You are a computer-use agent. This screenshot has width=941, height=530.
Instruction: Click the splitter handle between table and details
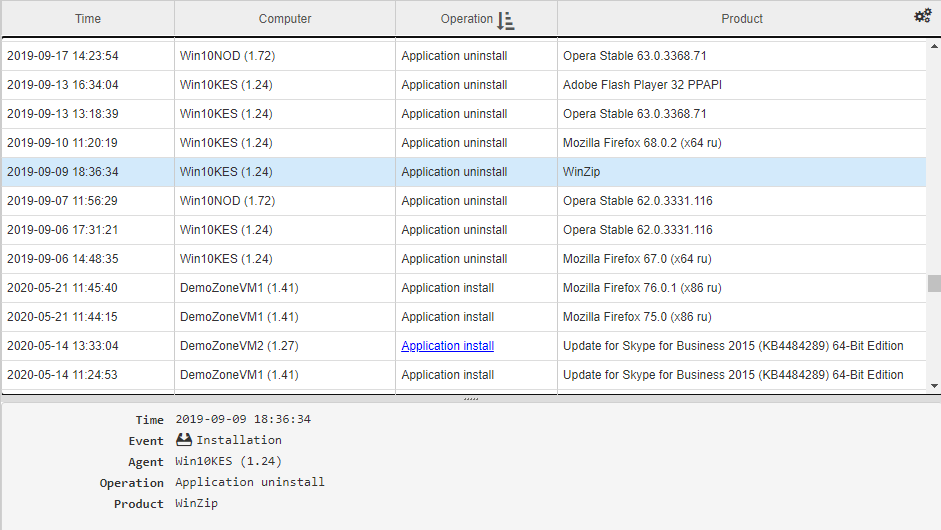(x=470, y=399)
